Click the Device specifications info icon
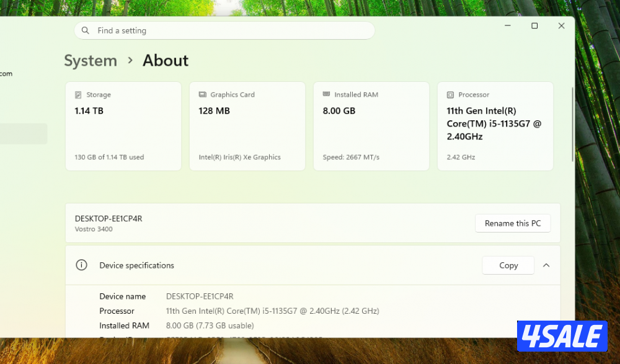 (x=81, y=265)
